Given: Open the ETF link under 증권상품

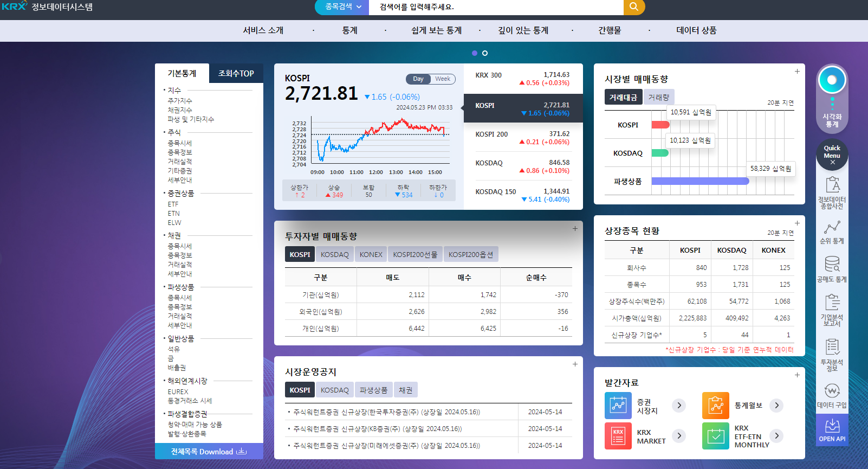Looking at the screenshot, I should point(173,204).
